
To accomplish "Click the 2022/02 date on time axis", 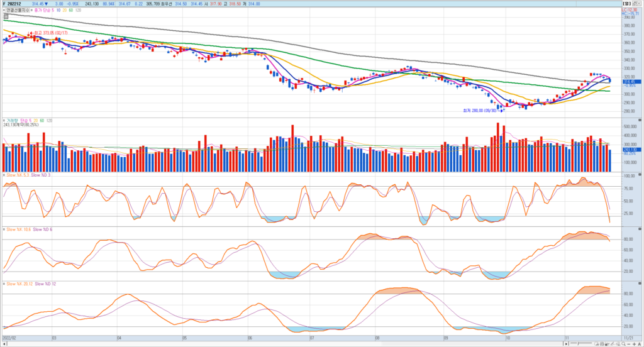I will pos(10,337).
